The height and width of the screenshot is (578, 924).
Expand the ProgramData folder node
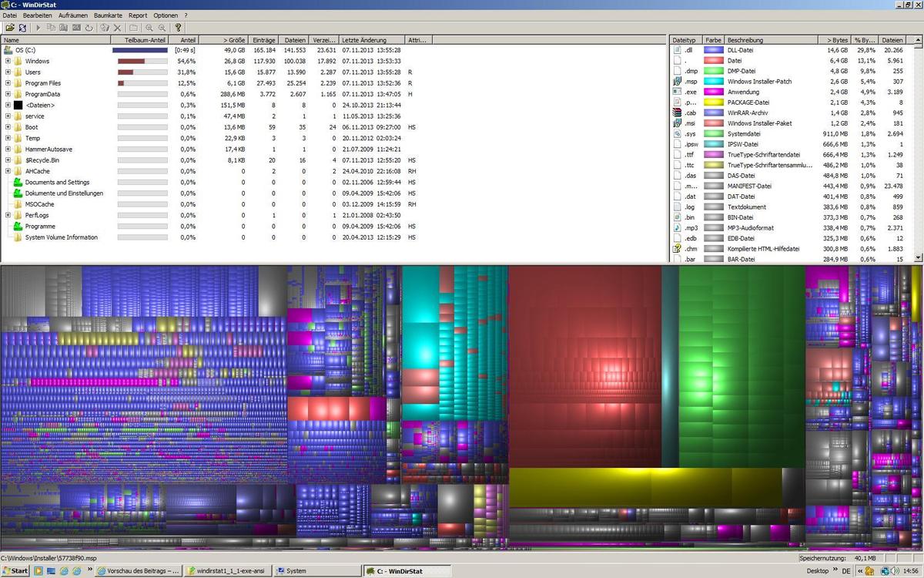(x=8, y=94)
